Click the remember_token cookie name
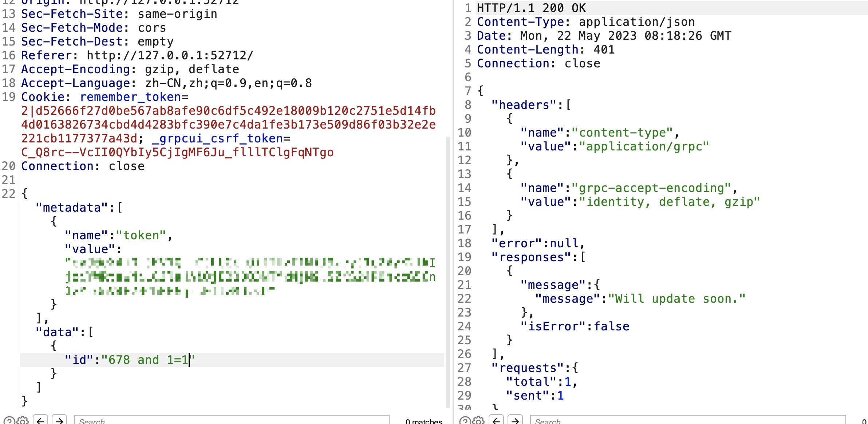The image size is (868, 424). (130, 97)
